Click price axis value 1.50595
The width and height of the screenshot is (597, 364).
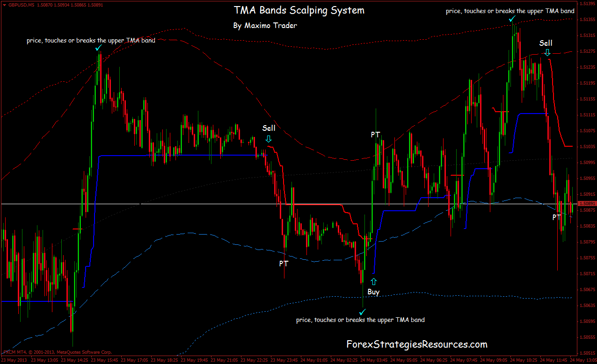(587, 321)
